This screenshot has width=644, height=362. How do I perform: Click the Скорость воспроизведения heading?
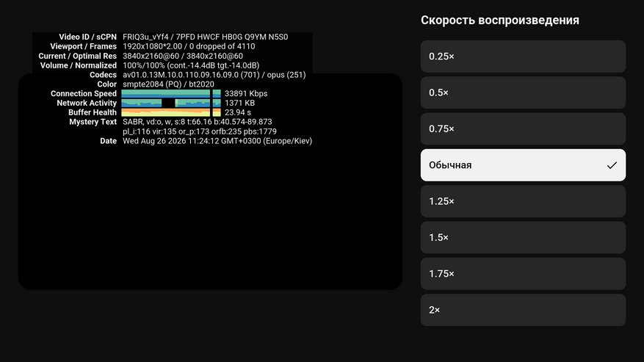500,20
